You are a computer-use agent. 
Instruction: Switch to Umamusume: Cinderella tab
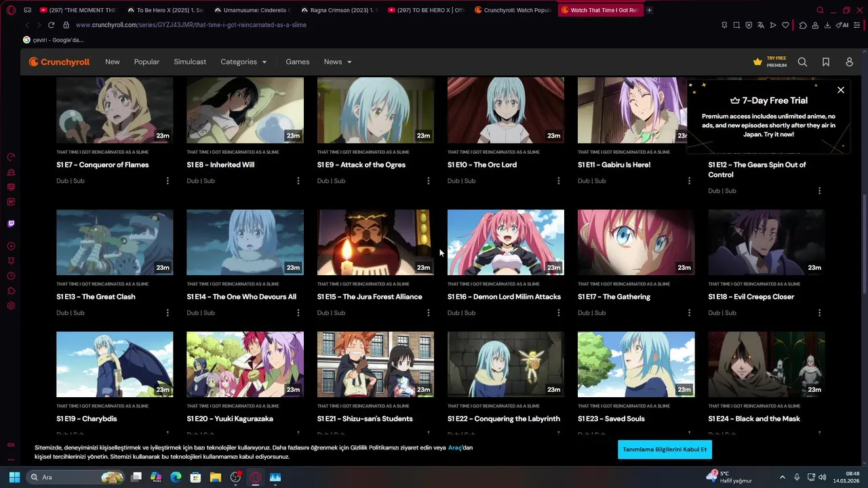click(x=252, y=10)
